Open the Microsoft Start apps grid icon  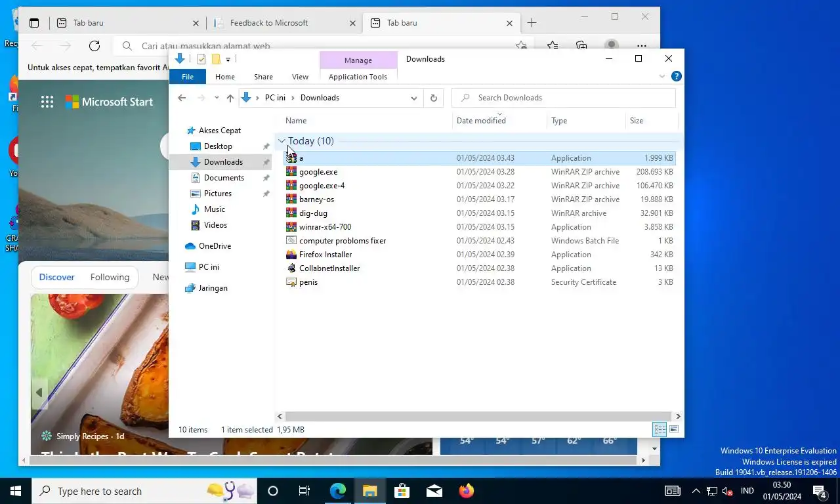pyautogui.click(x=47, y=102)
